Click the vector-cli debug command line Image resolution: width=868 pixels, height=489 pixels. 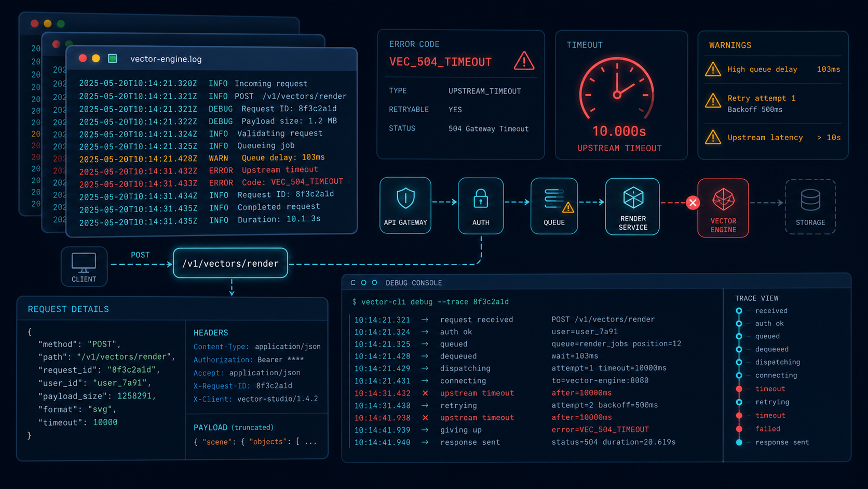pyautogui.click(x=430, y=302)
